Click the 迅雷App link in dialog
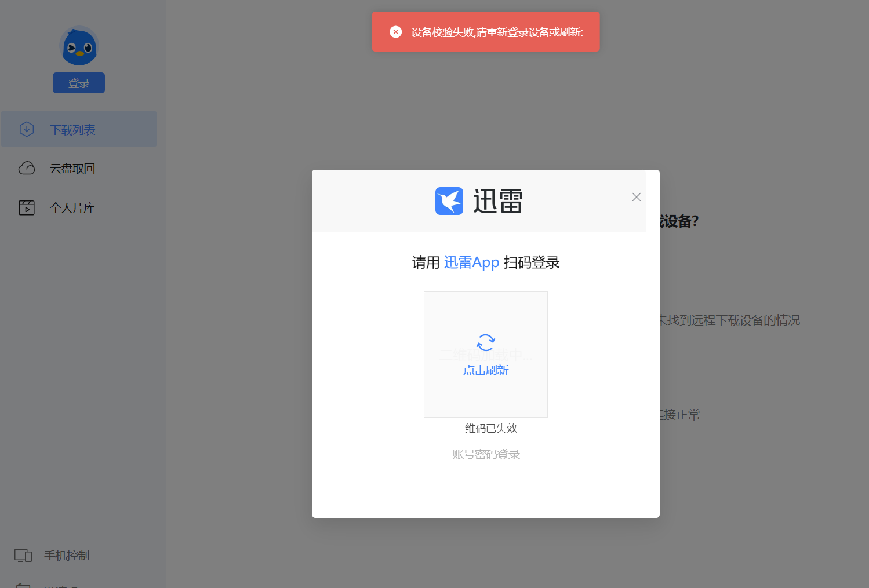 pyautogui.click(x=471, y=262)
